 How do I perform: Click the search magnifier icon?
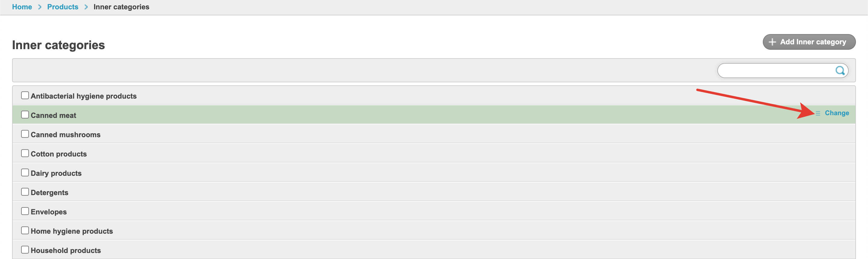point(840,71)
